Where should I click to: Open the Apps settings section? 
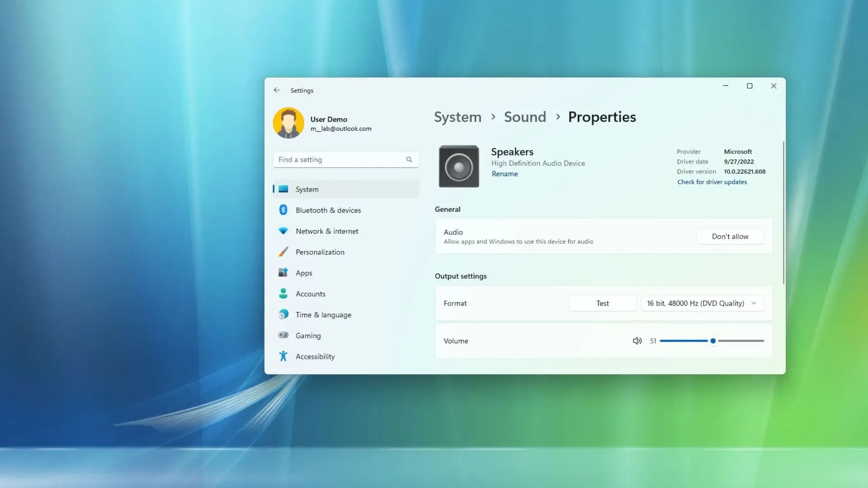[304, 273]
